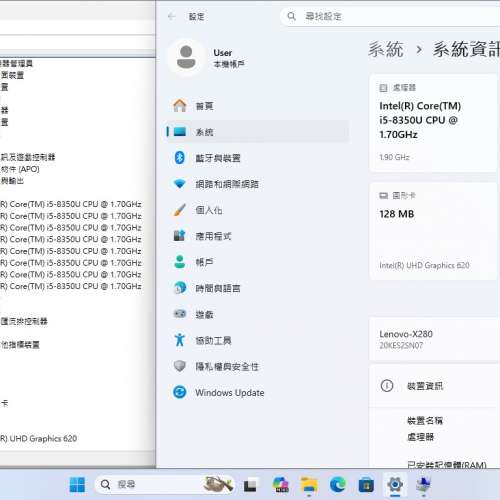
Task: Open 網路和網際網路 Network & internet
Action: [257, 184]
